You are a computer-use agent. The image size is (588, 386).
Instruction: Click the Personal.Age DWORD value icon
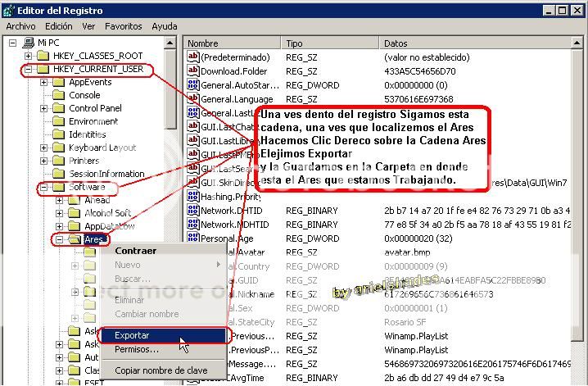click(x=193, y=238)
